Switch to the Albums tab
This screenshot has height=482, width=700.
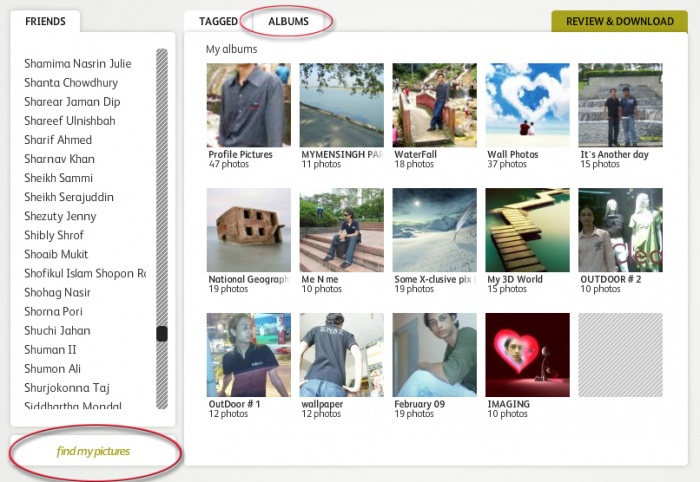point(288,21)
